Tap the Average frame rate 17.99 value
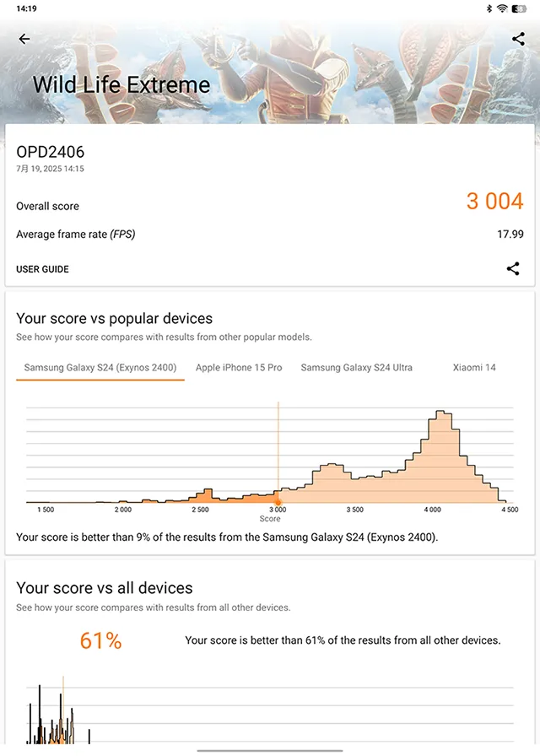This screenshot has width=540, height=756. click(x=510, y=235)
